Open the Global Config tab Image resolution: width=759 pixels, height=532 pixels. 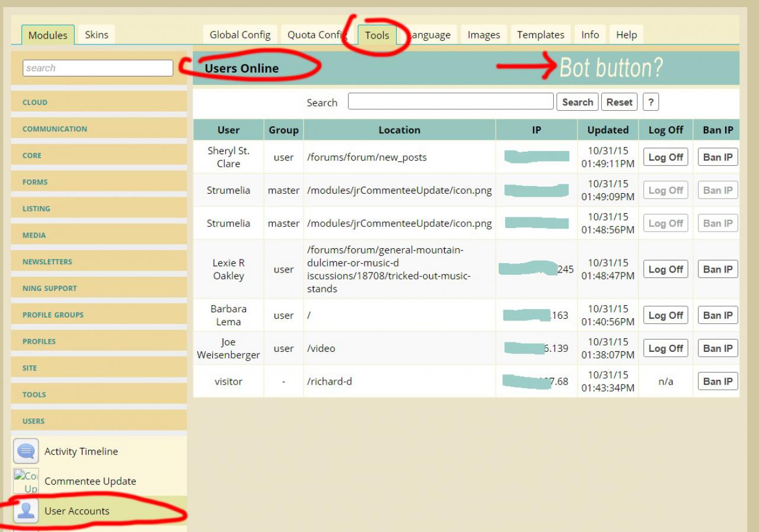[x=240, y=35]
